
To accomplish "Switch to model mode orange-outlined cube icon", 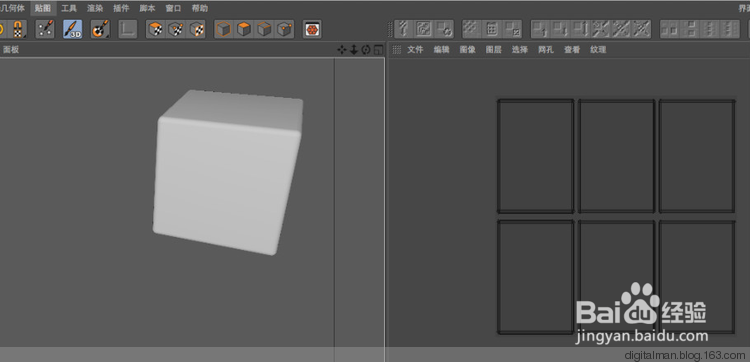I will pyautogui.click(x=223, y=29).
